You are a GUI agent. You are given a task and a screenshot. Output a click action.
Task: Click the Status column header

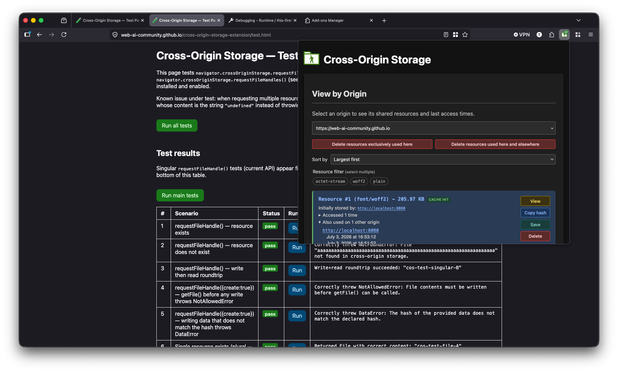pyautogui.click(x=271, y=213)
